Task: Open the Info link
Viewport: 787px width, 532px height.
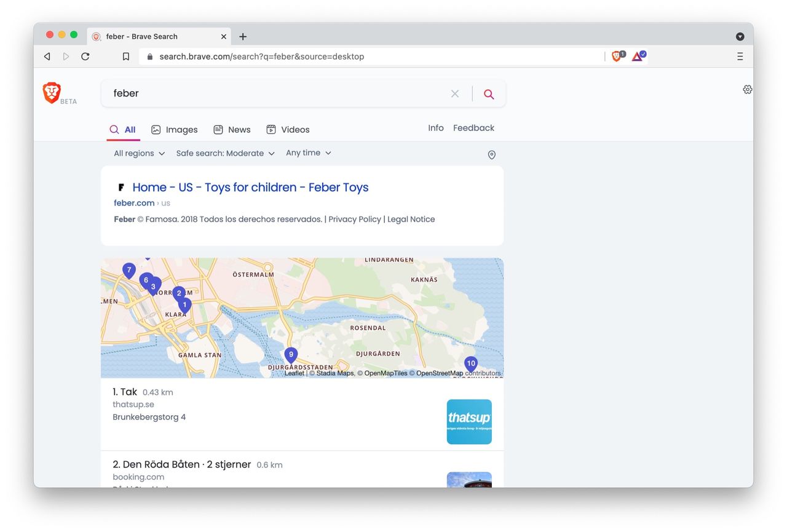Action: click(x=436, y=128)
